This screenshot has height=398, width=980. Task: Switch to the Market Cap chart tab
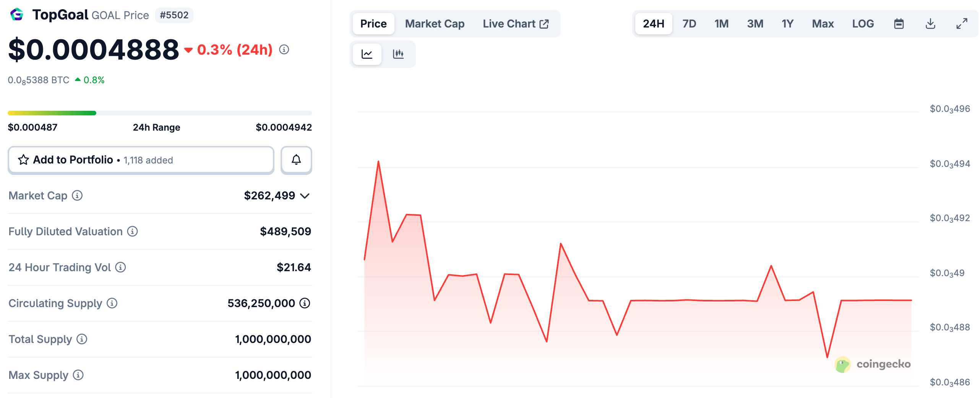click(x=435, y=24)
